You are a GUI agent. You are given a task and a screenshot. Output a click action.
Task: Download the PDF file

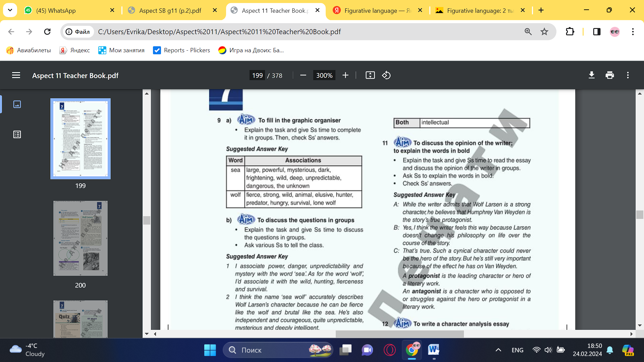tap(592, 75)
